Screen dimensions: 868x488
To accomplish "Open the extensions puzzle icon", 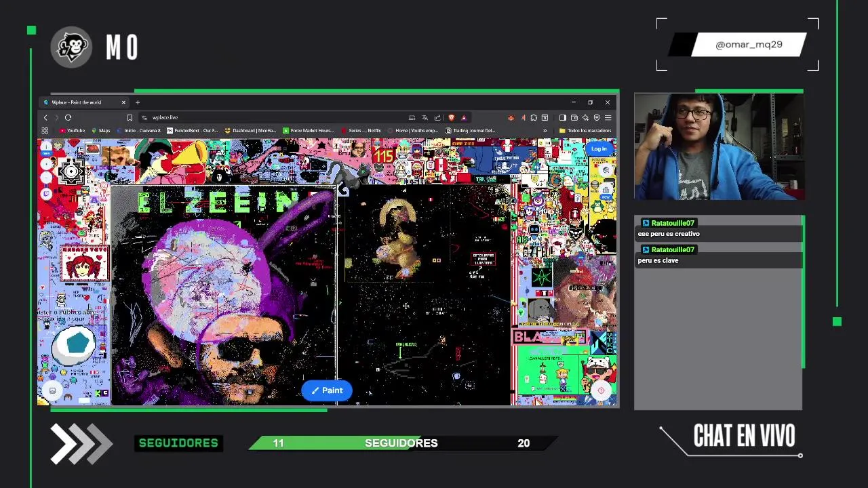I will [x=534, y=117].
